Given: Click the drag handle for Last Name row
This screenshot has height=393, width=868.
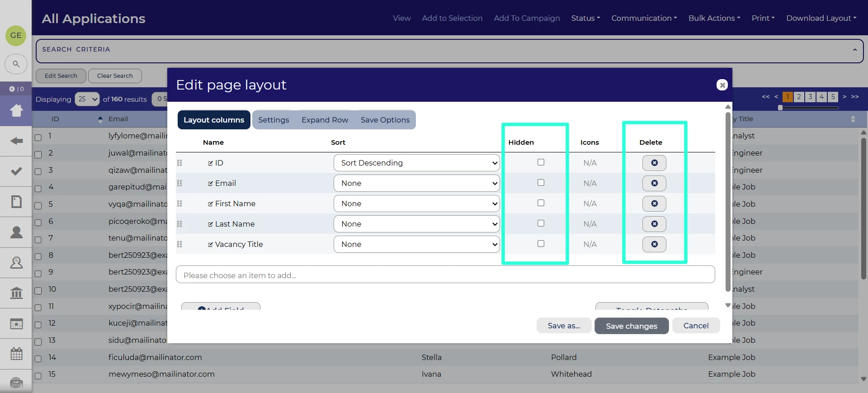Looking at the screenshot, I should pos(179,224).
